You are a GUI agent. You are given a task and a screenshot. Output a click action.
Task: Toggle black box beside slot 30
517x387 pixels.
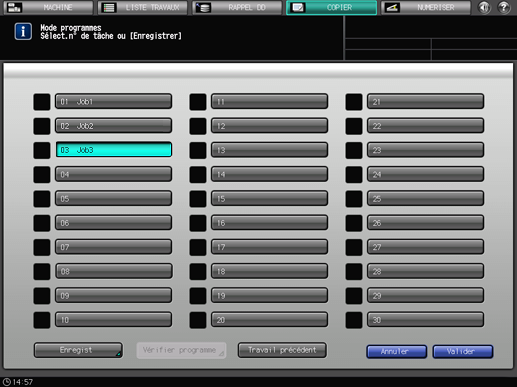tap(354, 320)
